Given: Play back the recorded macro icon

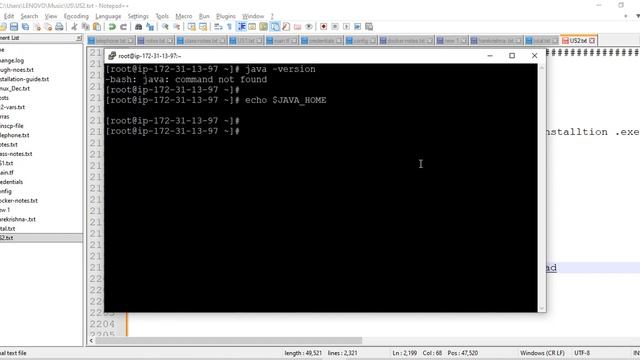Looking at the screenshot, I should click(347, 27).
